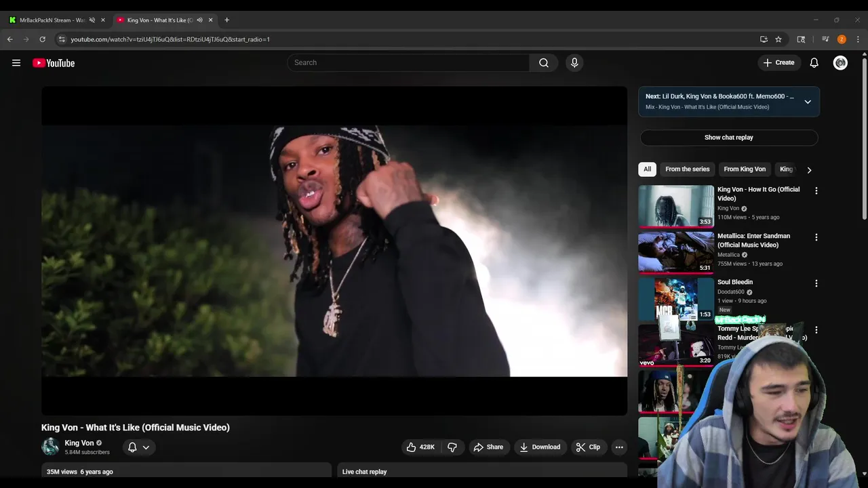Expand subscription notification options chevron

(x=146, y=447)
